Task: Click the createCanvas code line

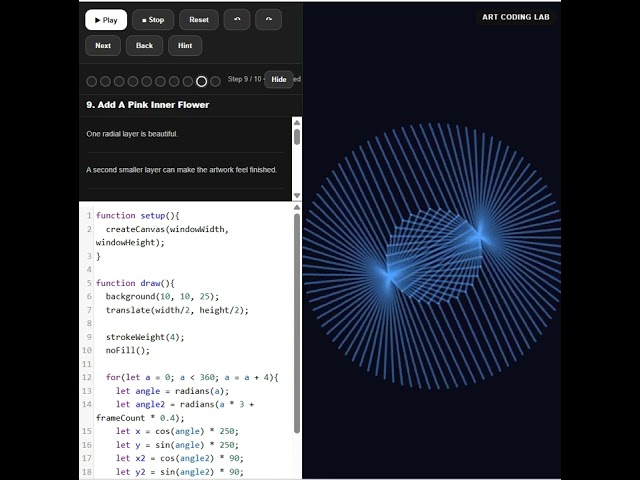Action: point(162,236)
